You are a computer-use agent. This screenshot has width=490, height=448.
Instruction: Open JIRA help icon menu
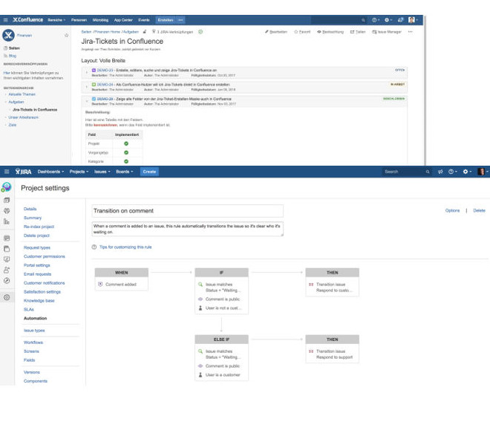(x=452, y=172)
